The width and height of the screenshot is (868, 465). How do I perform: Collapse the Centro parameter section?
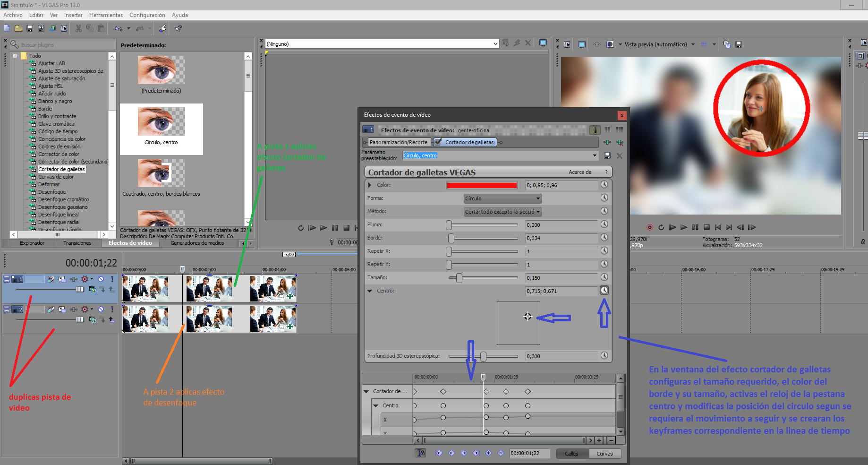370,291
